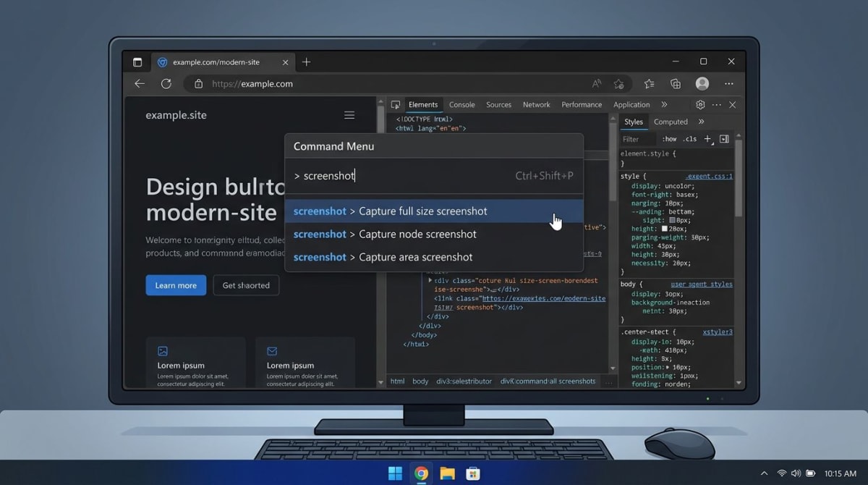The width and height of the screenshot is (868, 485).
Task: Click the Styles panel vertical scrollbar
Action: point(739,178)
